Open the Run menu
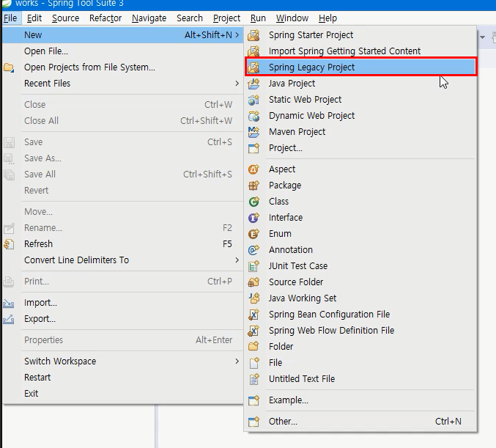The image size is (496, 448). click(x=258, y=18)
